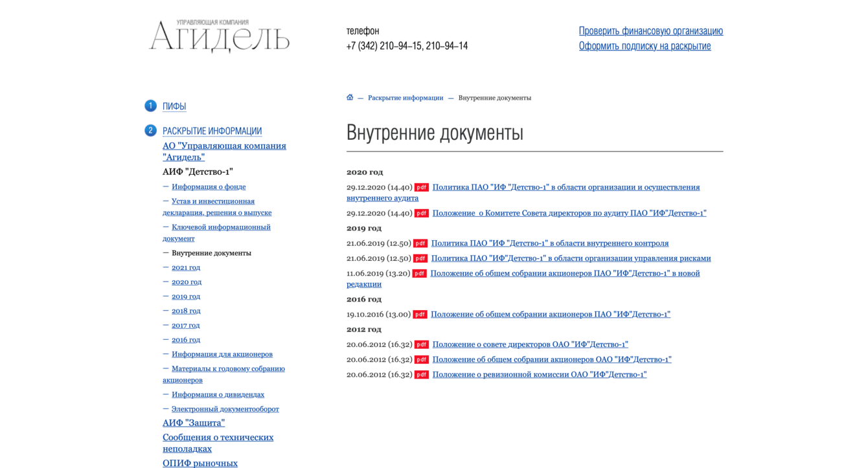
Task: Open Информация о дивидендах link
Action: (218, 394)
